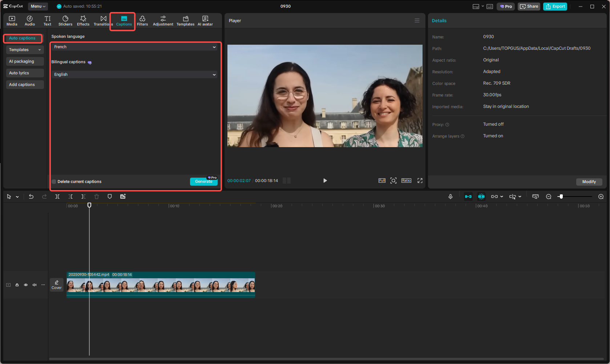Click the Export button
This screenshot has height=364, width=610.
[555, 7]
